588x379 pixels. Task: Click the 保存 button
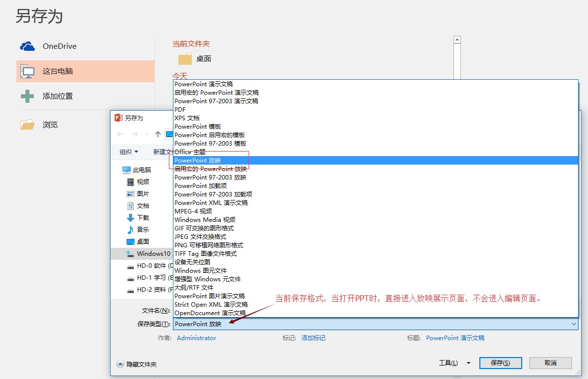point(500,363)
